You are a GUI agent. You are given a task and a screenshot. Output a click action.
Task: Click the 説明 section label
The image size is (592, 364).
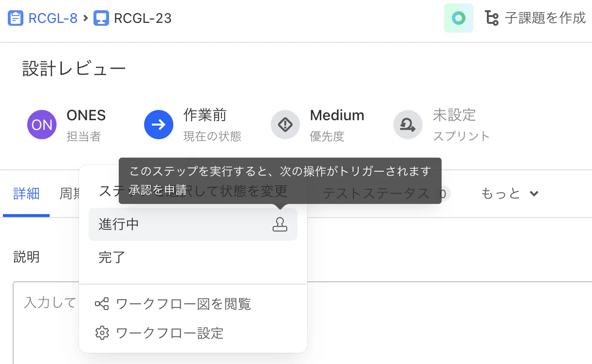26,257
